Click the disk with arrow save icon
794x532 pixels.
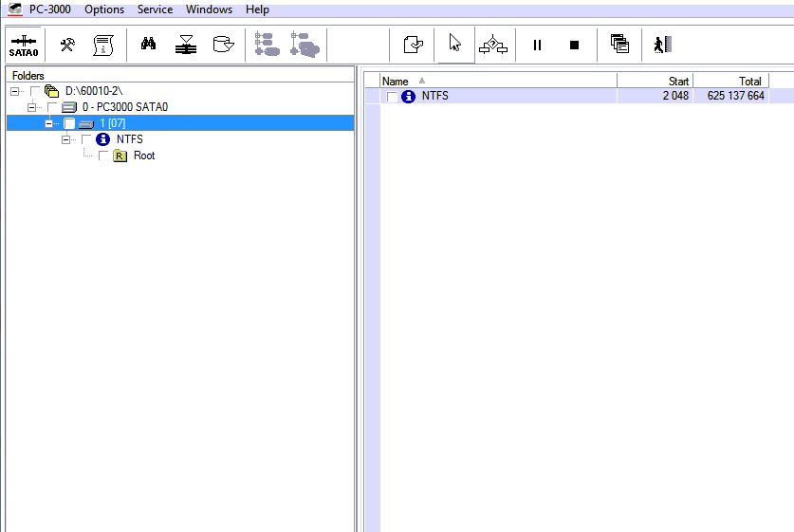pyautogui.click(x=223, y=45)
